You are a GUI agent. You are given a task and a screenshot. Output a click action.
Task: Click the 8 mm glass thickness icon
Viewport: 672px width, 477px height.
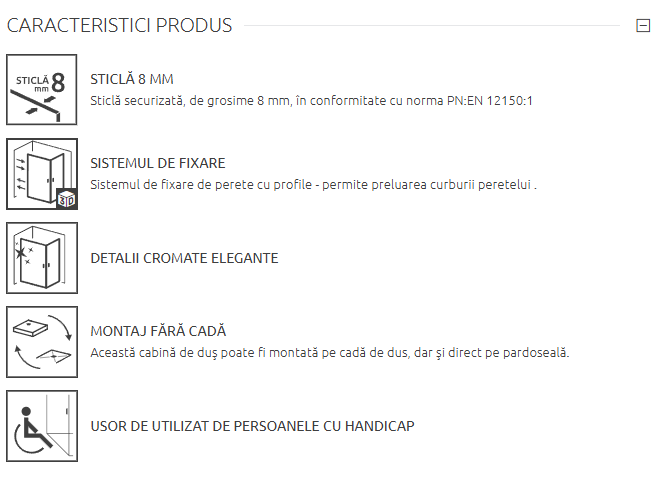tap(42, 90)
